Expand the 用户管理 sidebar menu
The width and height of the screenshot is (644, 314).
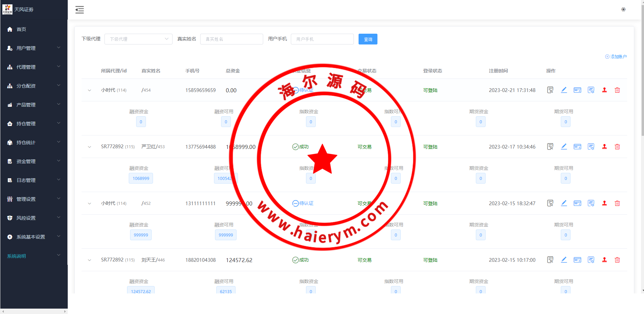pyautogui.click(x=34, y=48)
